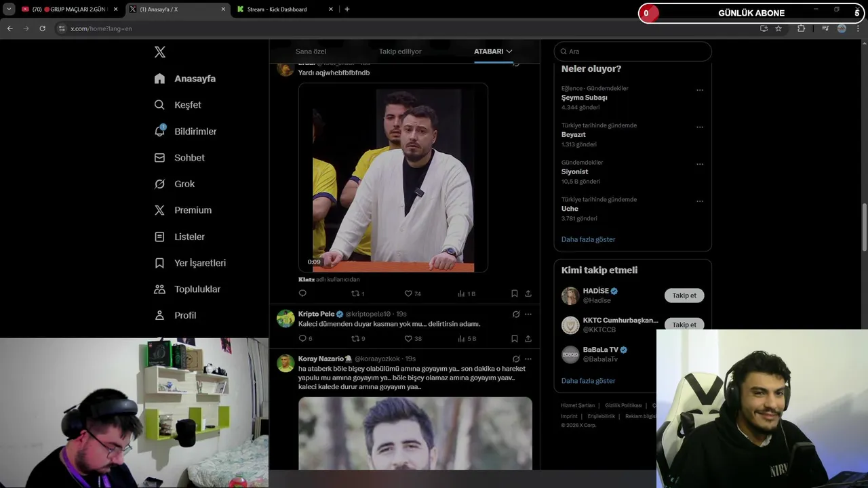Viewport: 868px width, 488px height.
Task: Bookmark the Kripto Pele tweet
Action: tap(514, 338)
